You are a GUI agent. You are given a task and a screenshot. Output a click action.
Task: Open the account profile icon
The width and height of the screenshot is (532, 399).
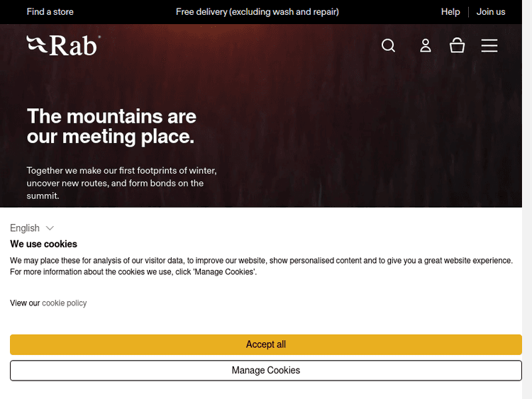(426, 45)
